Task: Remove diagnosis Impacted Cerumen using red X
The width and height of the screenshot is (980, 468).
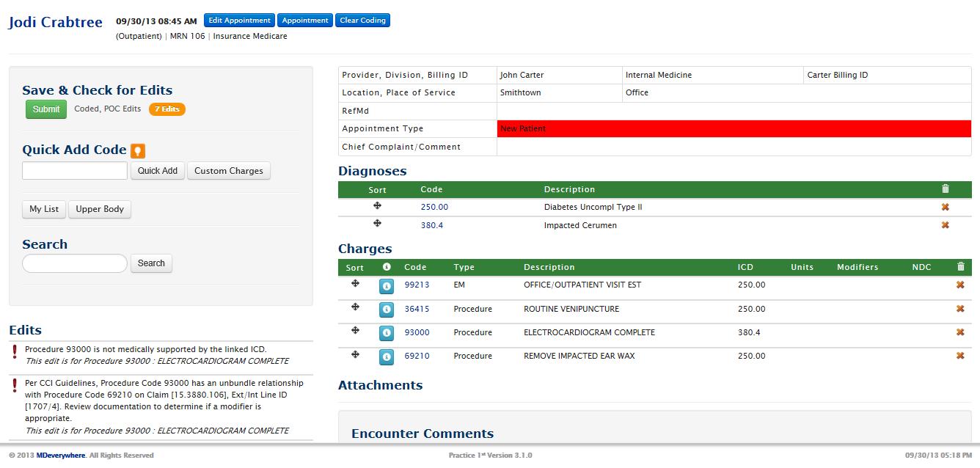Action: [946, 225]
